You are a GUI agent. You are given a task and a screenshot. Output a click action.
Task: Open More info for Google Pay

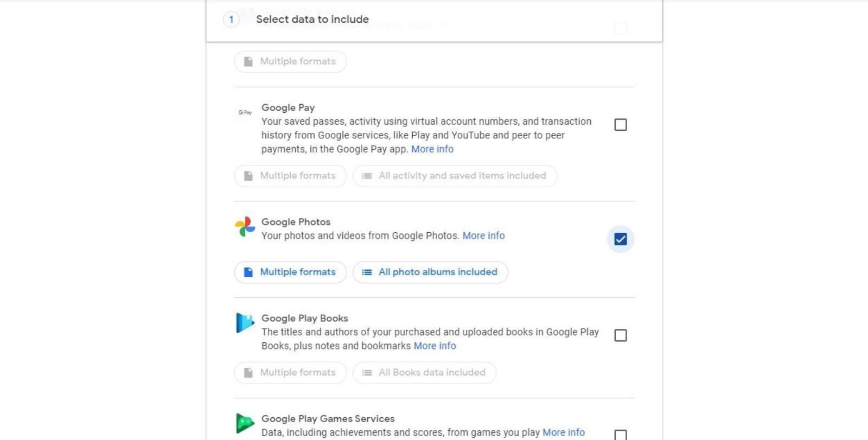tap(432, 149)
